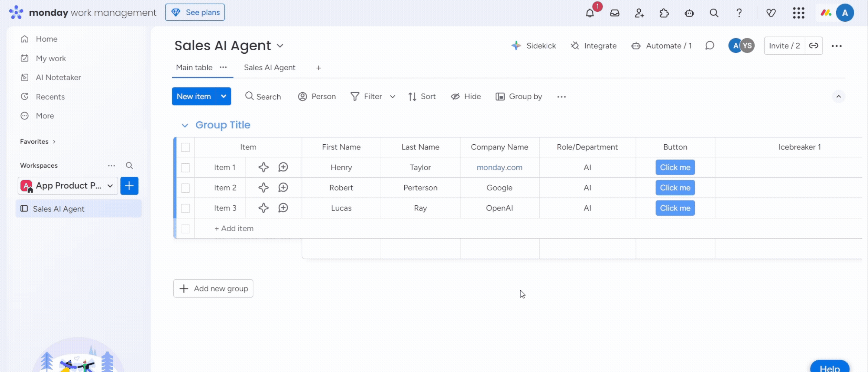The image size is (868, 372).
Task: Open the notifications bell
Action: click(x=590, y=13)
